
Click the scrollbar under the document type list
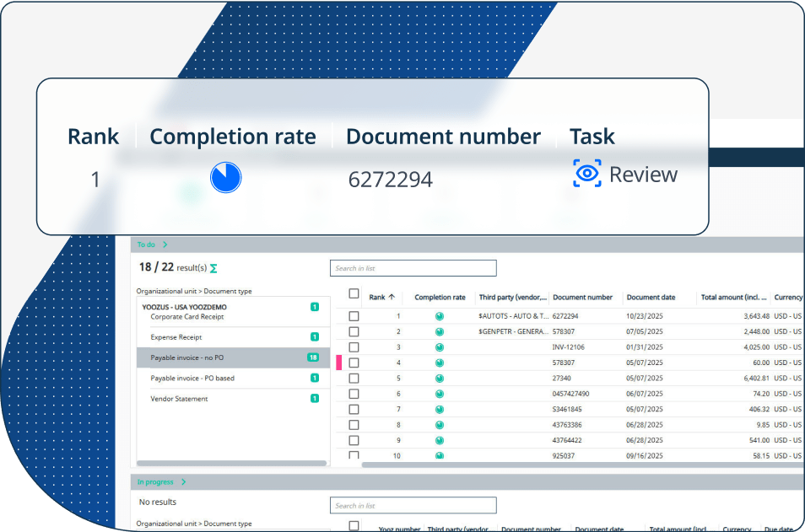[x=231, y=463]
